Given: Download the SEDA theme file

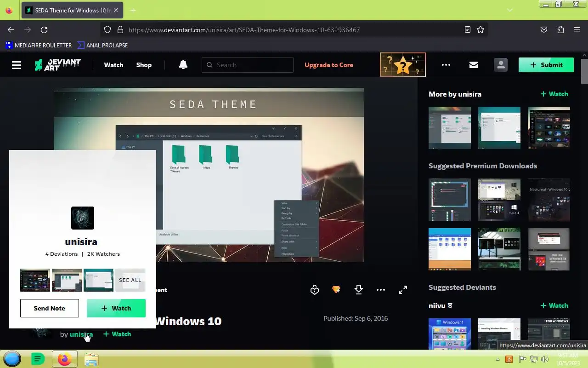Looking at the screenshot, I should (x=359, y=290).
